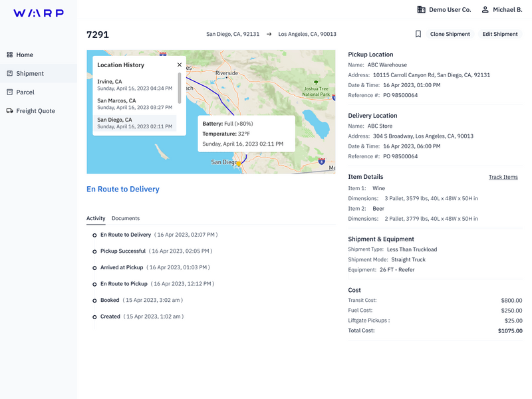Switch to the Documents tab
Image resolution: width=532 pixels, height=399 pixels.
pos(126,218)
